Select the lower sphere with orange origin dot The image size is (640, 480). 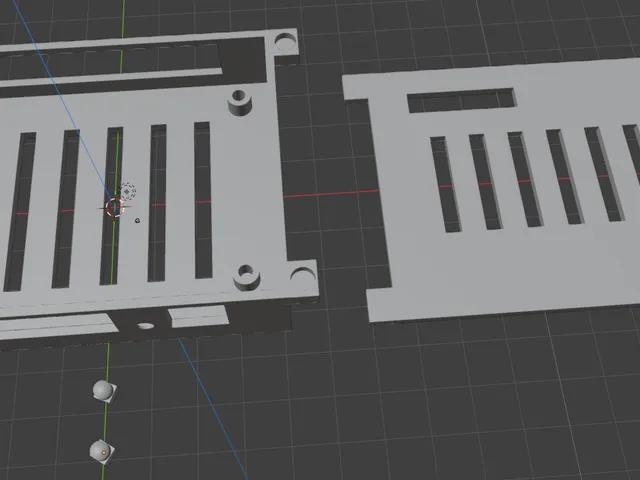[101, 451]
